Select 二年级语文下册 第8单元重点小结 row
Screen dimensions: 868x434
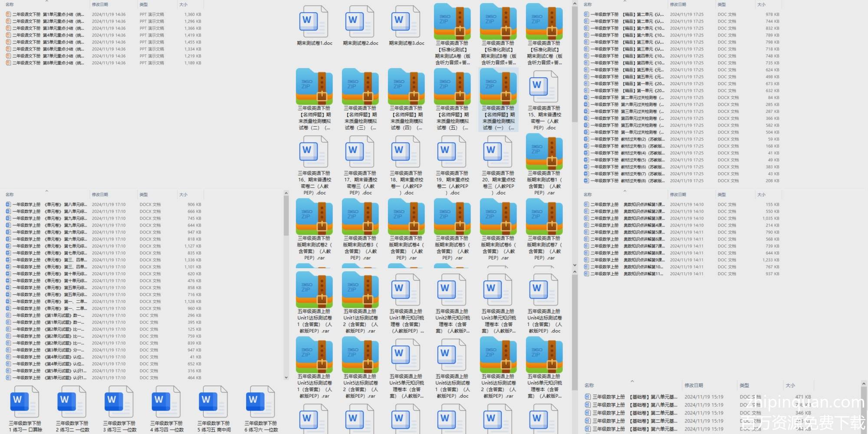click(48, 63)
